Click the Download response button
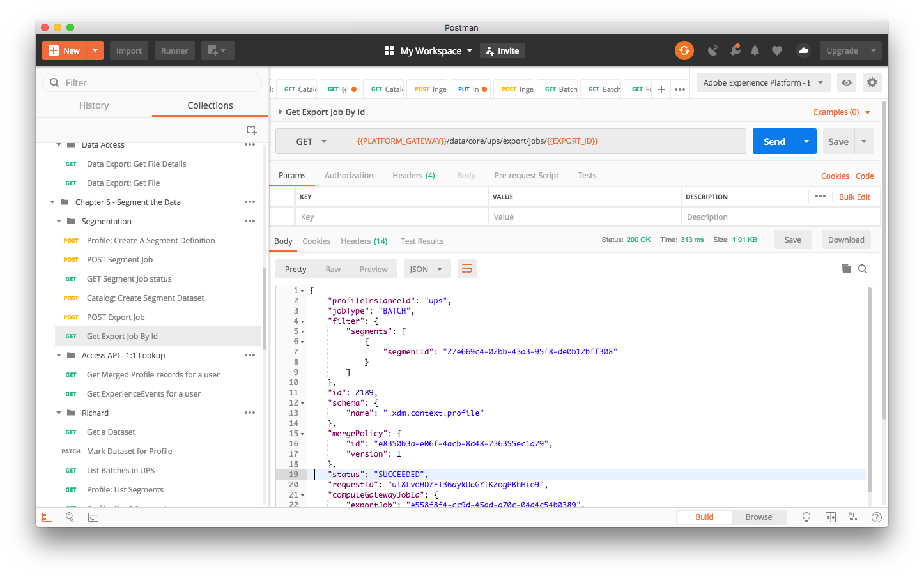The width and height of the screenshot is (924, 578). (846, 240)
